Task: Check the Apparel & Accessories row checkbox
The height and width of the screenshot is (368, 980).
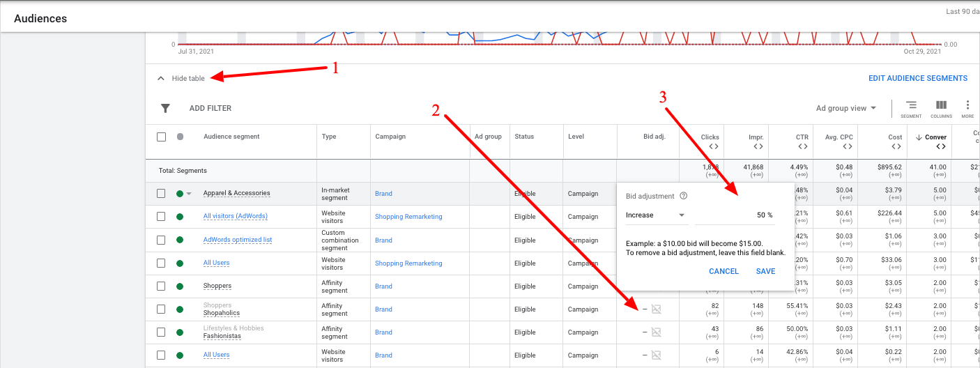Action: point(161,194)
